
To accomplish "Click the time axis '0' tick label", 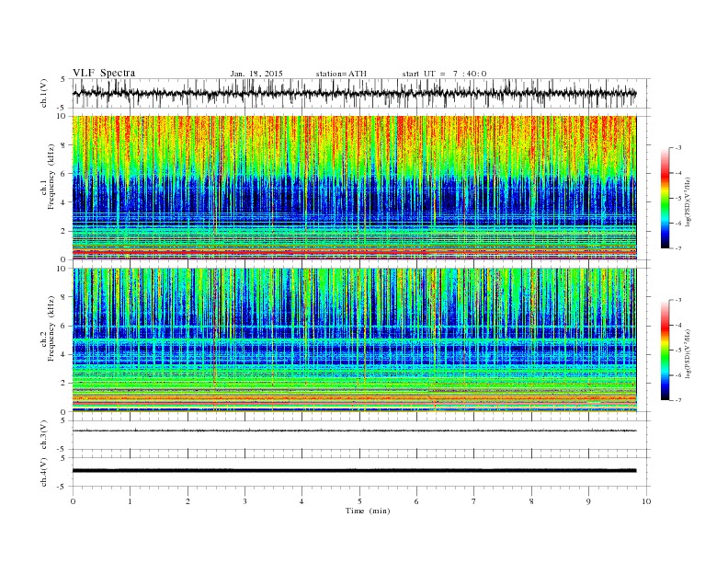I will click(x=73, y=501).
